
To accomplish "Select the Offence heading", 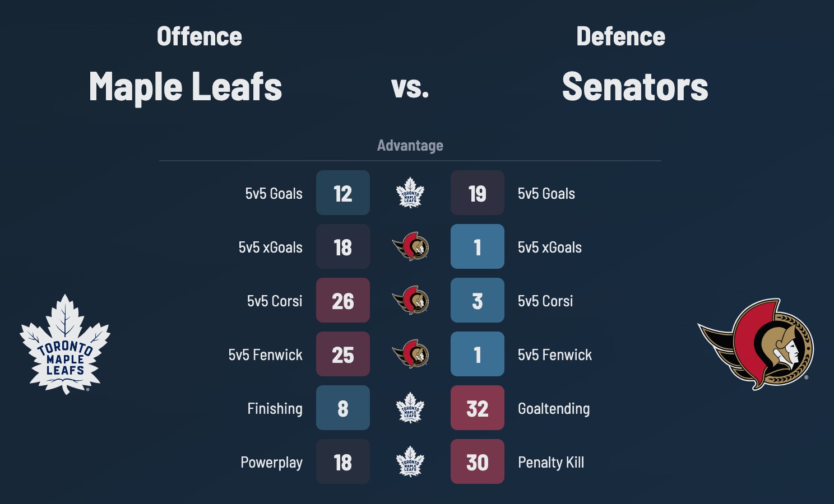I will point(200,37).
